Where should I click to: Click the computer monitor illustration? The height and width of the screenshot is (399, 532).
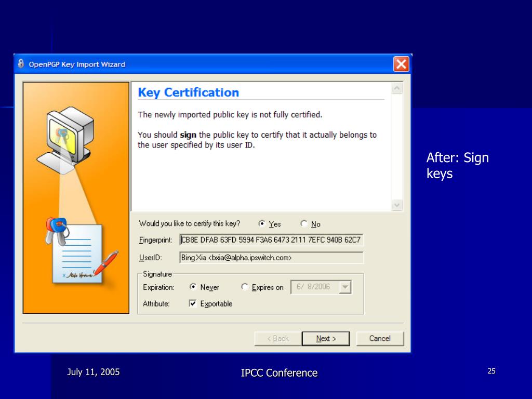coord(66,139)
